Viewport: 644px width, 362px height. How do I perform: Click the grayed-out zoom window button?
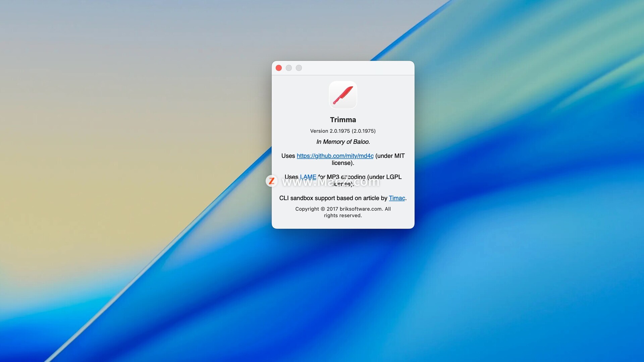coord(299,68)
